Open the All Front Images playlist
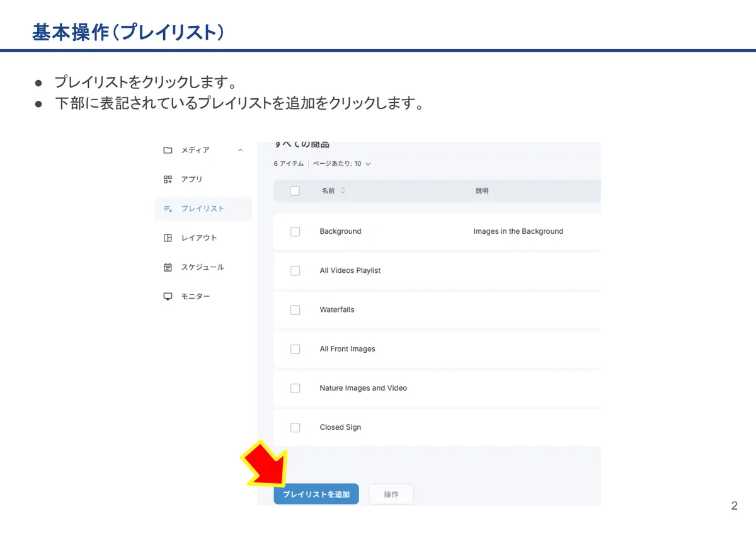 click(x=347, y=349)
